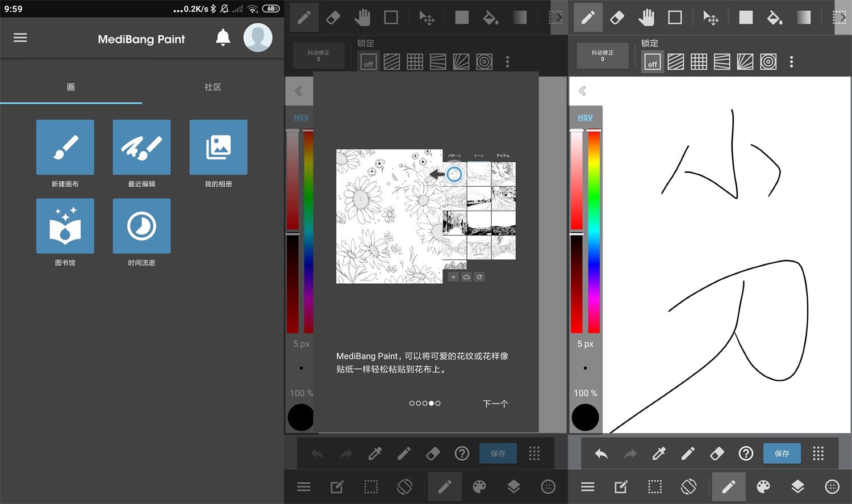Image resolution: width=852 pixels, height=504 pixels.
Task: Choose the Fill bucket tool
Action: coord(775,18)
